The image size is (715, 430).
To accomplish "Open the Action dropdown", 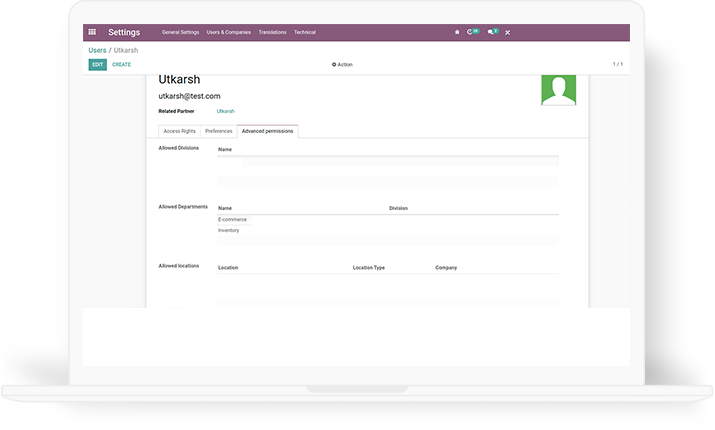I will 342,65.
